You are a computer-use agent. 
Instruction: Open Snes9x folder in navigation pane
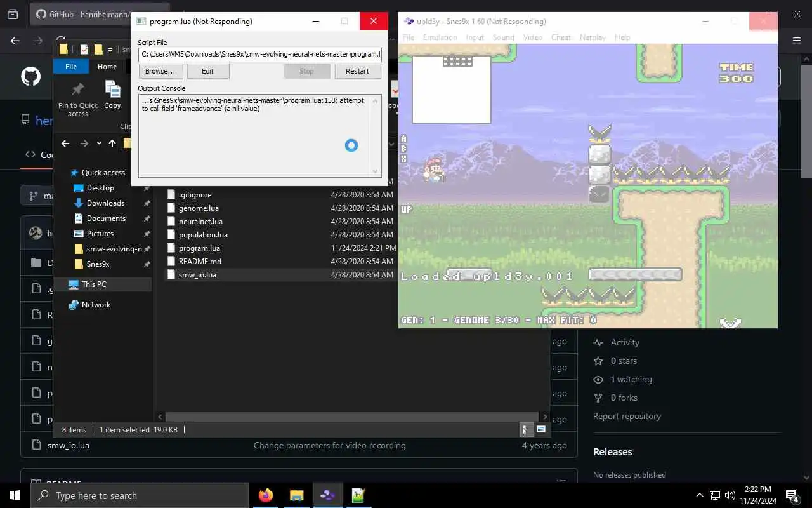click(98, 264)
